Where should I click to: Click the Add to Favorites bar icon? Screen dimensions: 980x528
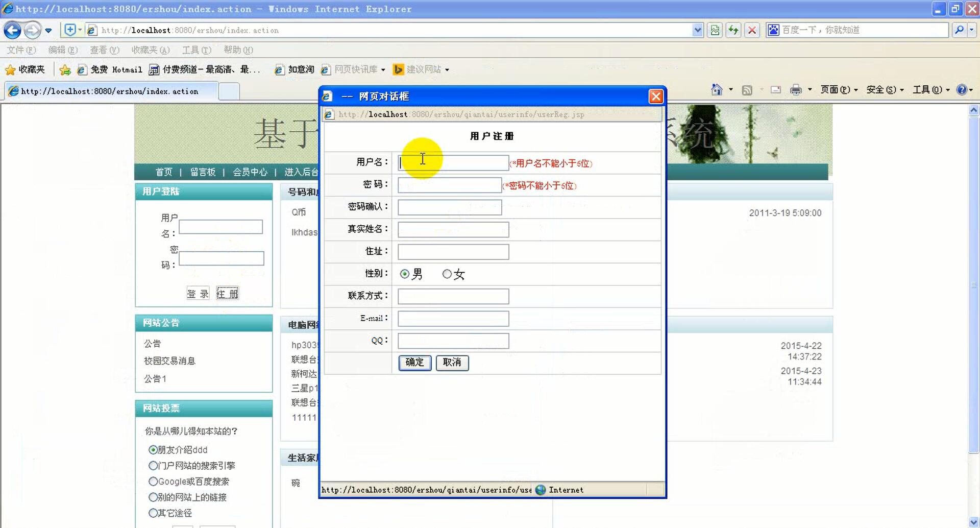point(65,69)
